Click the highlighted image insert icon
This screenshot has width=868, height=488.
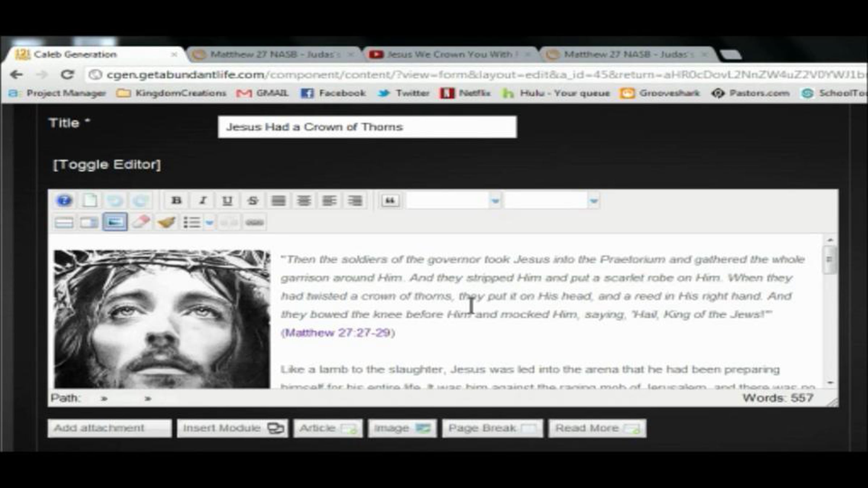point(115,222)
